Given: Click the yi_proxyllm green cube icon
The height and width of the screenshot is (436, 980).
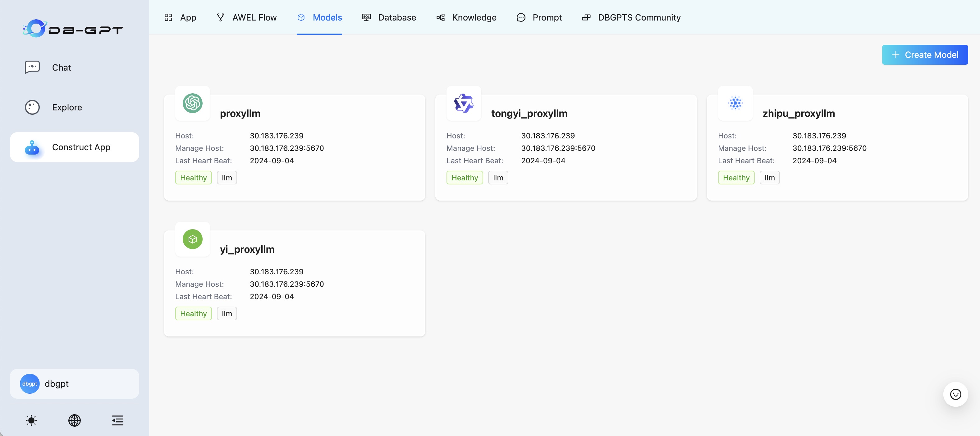Looking at the screenshot, I should (193, 239).
